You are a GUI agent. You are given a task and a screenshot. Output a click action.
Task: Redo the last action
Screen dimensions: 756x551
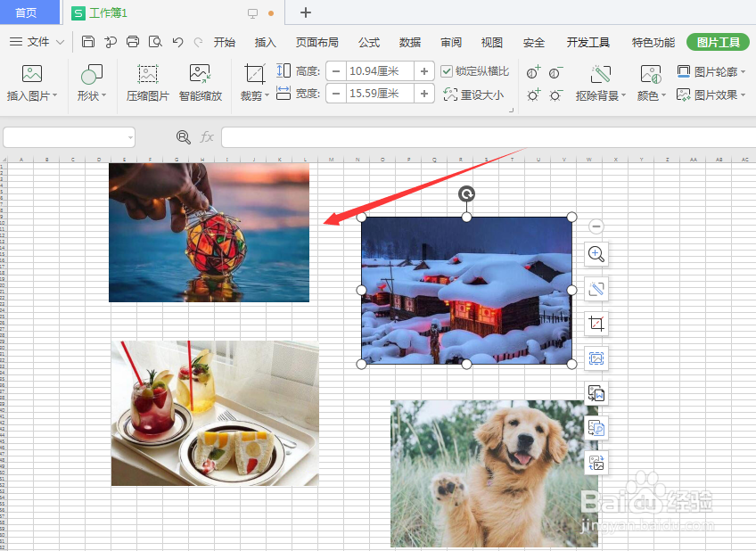(x=198, y=42)
